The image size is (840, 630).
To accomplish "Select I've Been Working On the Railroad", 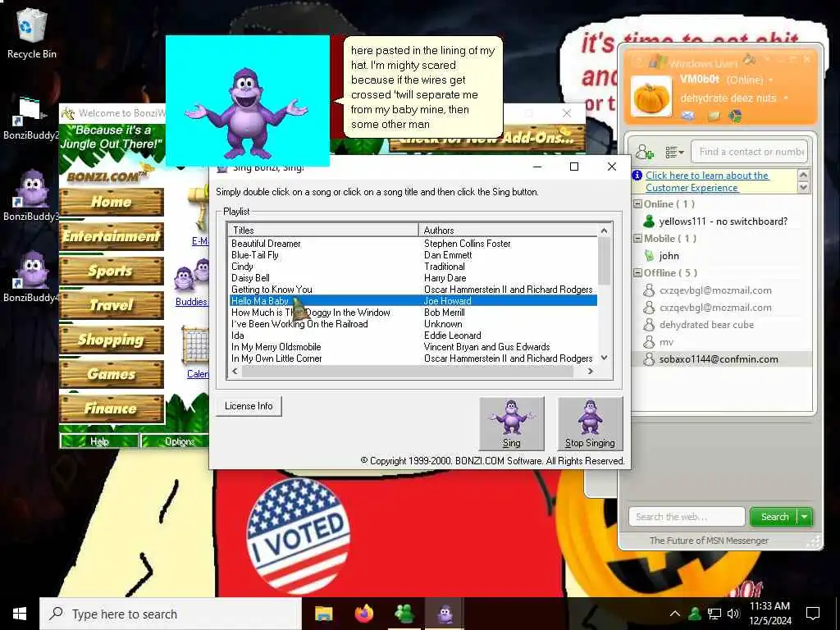I will (299, 324).
